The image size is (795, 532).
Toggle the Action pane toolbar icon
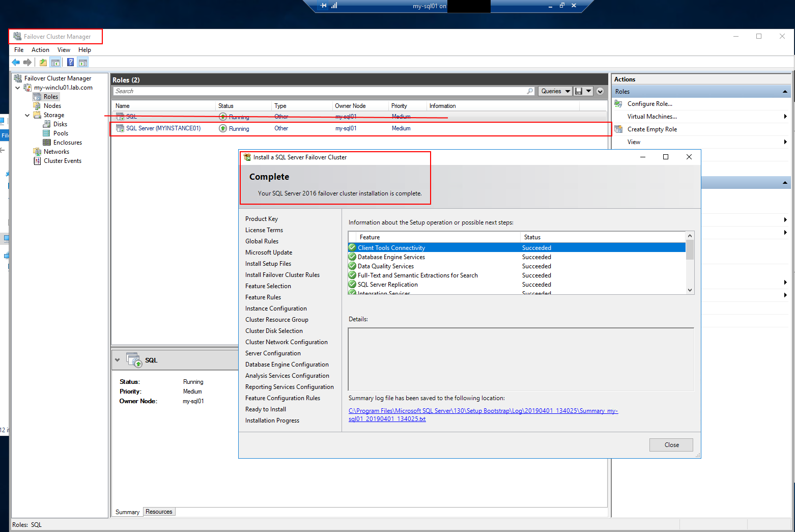(x=83, y=62)
